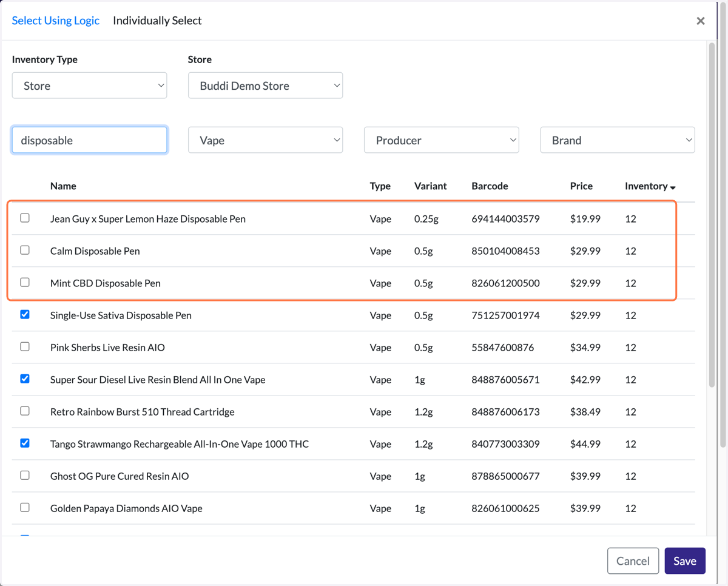Screen dimensions: 728x586
Task: Click barcode 694144003579
Action: pyautogui.click(x=505, y=219)
